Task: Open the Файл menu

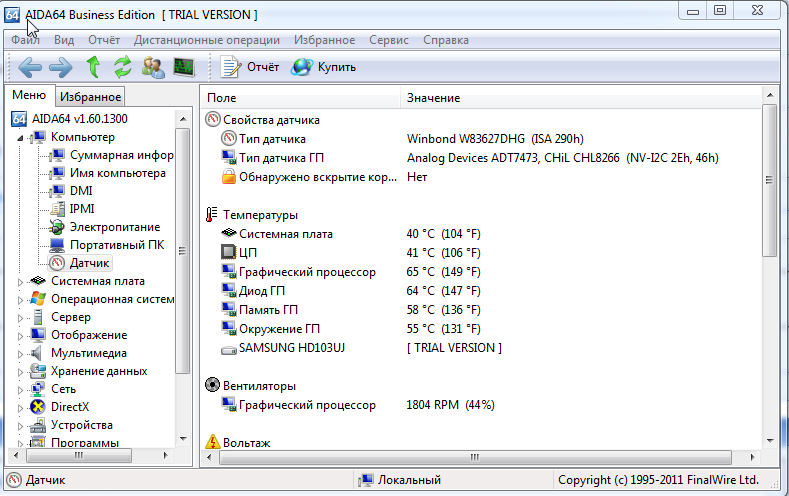Action: click(x=25, y=40)
